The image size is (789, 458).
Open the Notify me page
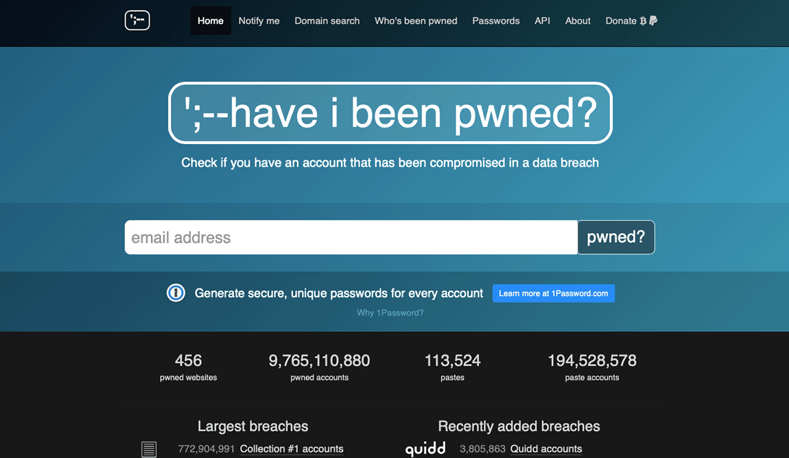tap(259, 21)
